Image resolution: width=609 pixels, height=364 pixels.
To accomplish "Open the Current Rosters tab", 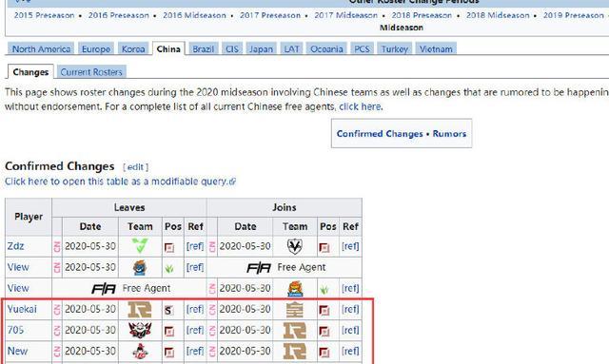I will (91, 72).
